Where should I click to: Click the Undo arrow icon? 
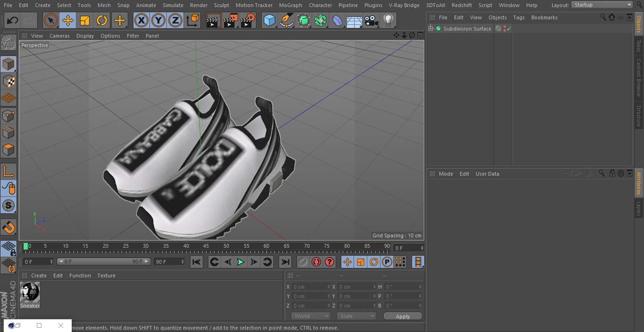coord(13,20)
